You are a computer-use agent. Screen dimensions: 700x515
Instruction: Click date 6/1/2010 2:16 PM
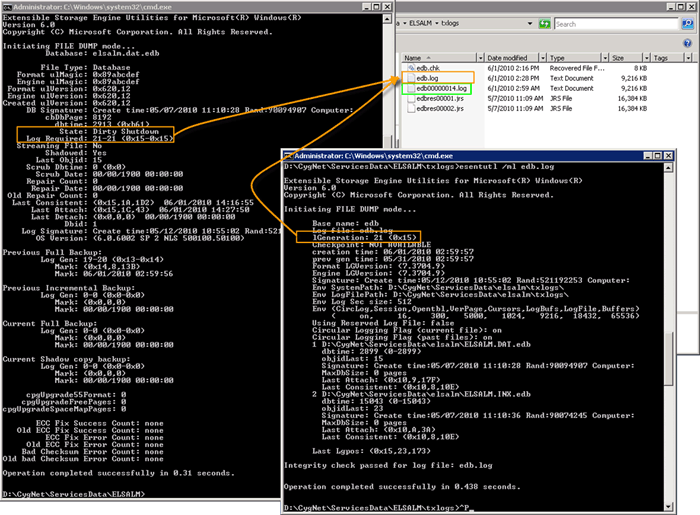pos(513,68)
